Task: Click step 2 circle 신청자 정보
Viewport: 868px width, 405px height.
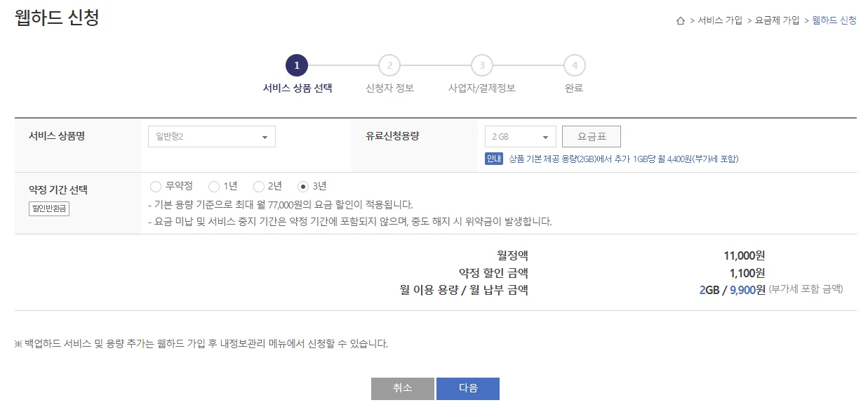Action: click(x=389, y=65)
